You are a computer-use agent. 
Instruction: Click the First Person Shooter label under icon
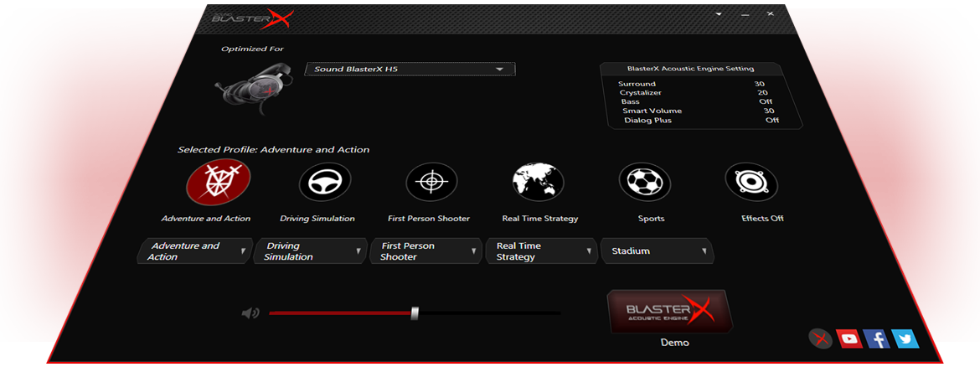[x=429, y=219]
